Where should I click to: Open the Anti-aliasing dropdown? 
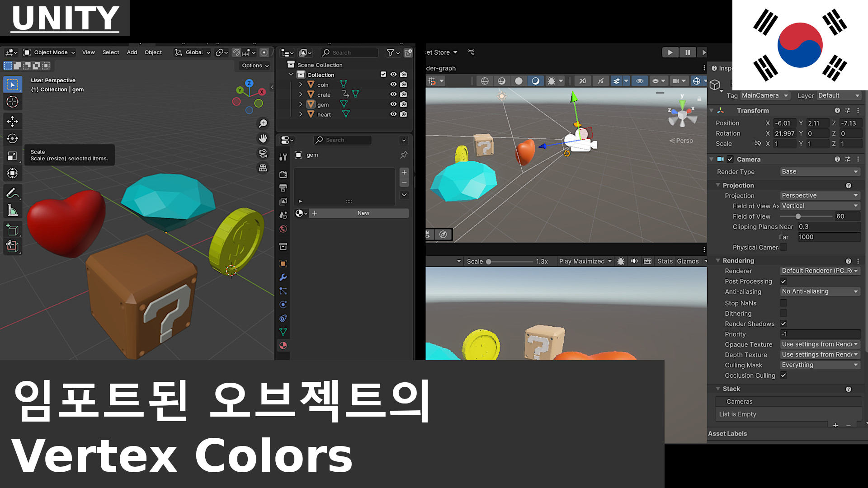coord(820,291)
